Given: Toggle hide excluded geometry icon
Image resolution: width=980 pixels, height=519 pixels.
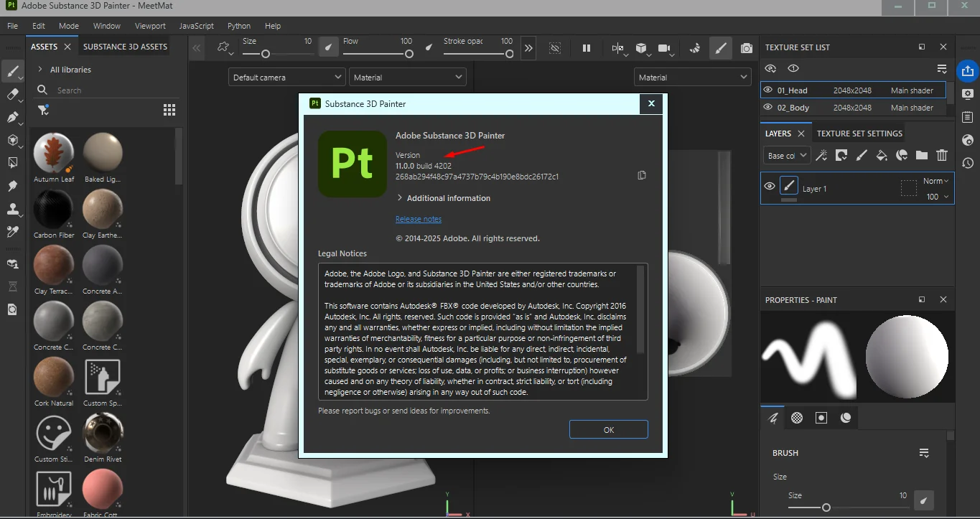Looking at the screenshot, I should pos(555,48).
